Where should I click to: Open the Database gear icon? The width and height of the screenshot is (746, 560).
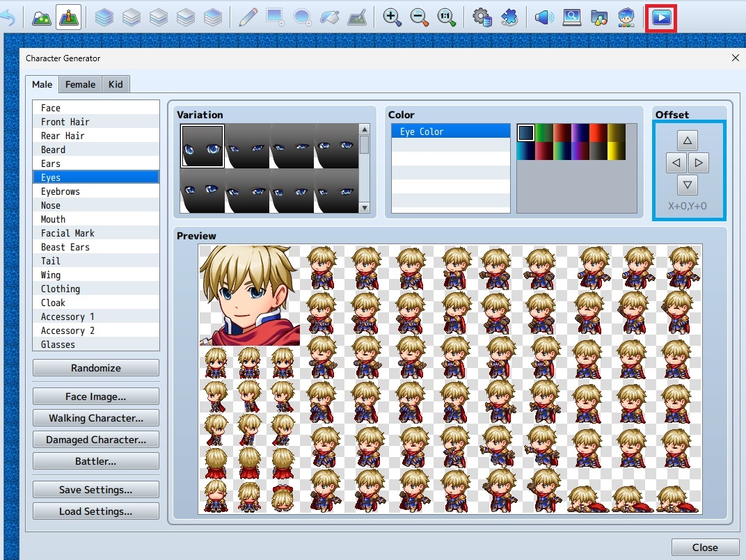point(482,18)
